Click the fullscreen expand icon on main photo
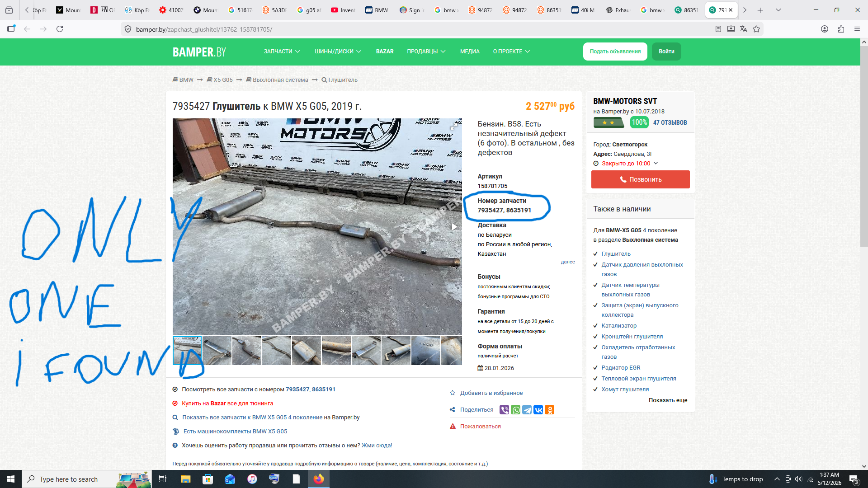This screenshot has height=488, width=868. (x=453, y=127)
